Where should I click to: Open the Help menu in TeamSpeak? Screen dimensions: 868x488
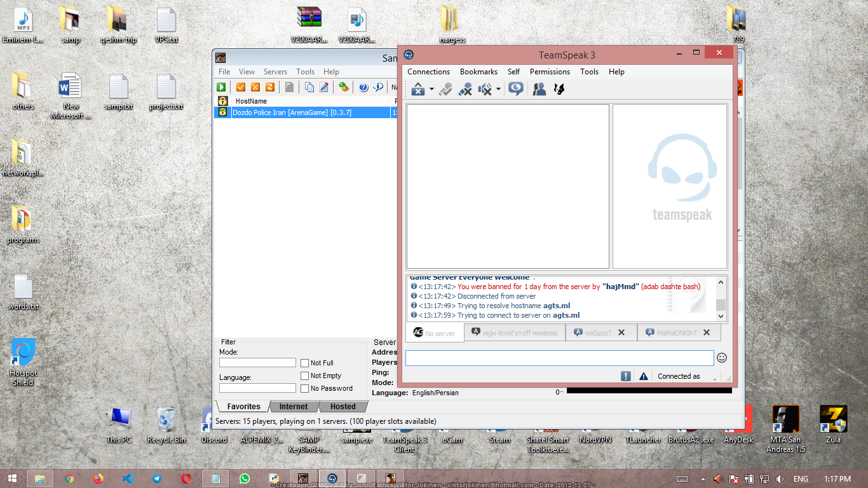point(616,72)
